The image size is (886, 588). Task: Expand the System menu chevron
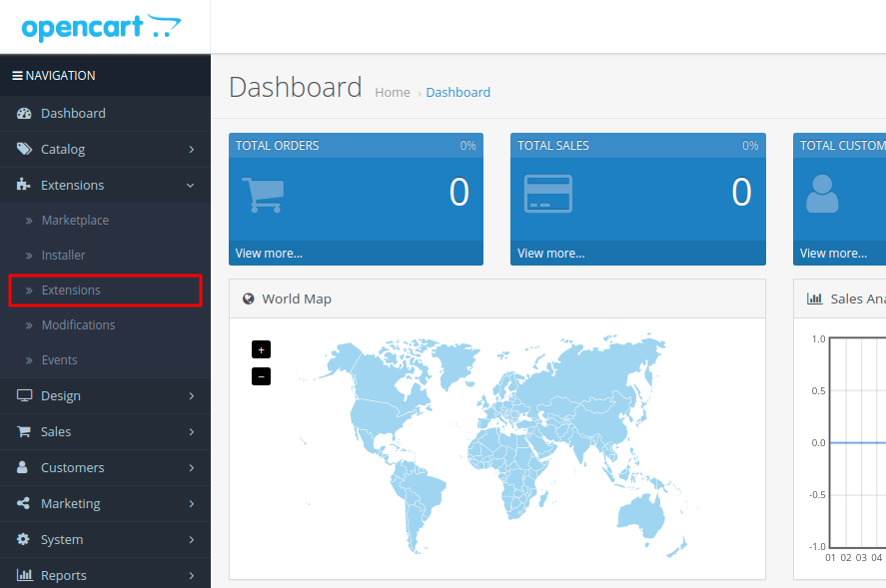tap(192, 539)
